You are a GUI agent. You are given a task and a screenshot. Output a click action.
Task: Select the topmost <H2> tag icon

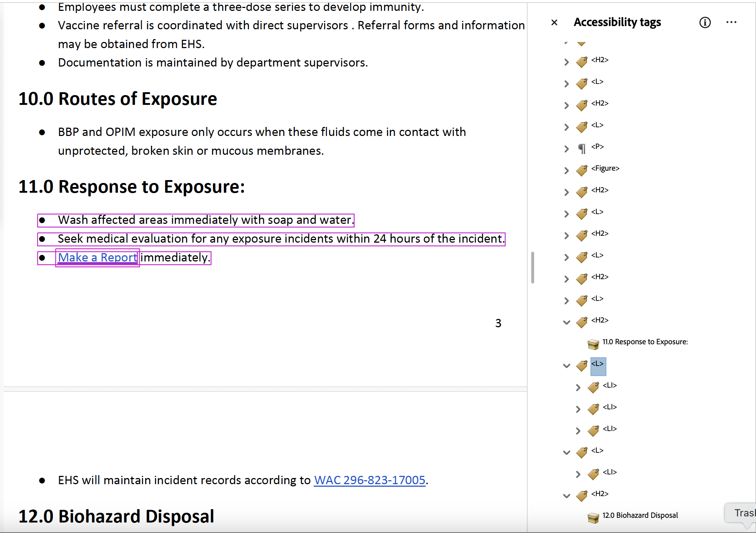tap(581, 61)
